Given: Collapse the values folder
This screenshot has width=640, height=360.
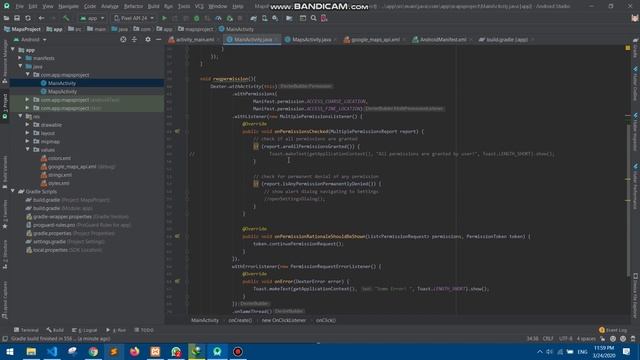Looking at the screenshot, I should pos(27,149).
